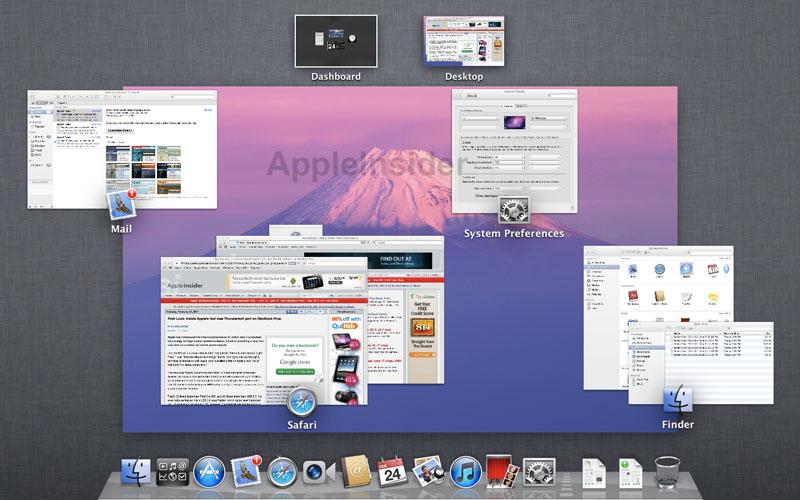This screenshot has height=500, width=800.
Task: Open Address Book in the Dock
Action: [356, 471]
